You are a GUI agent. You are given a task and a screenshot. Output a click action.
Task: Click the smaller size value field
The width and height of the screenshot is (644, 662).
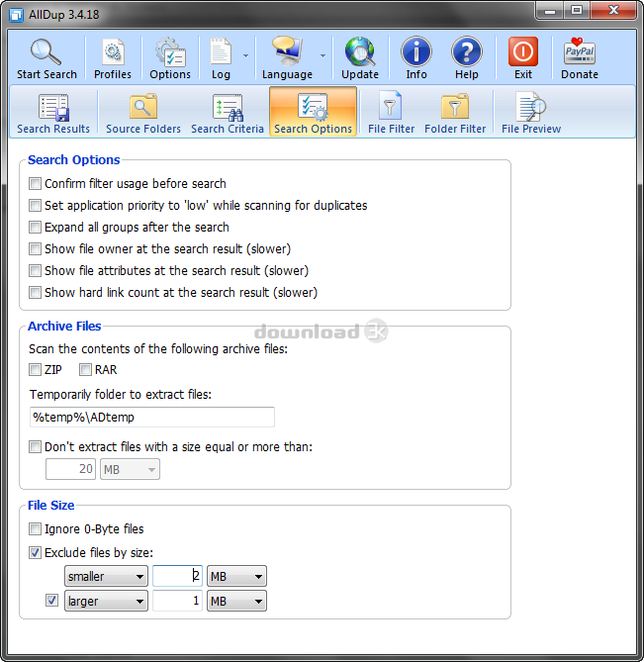click(177, 576)
